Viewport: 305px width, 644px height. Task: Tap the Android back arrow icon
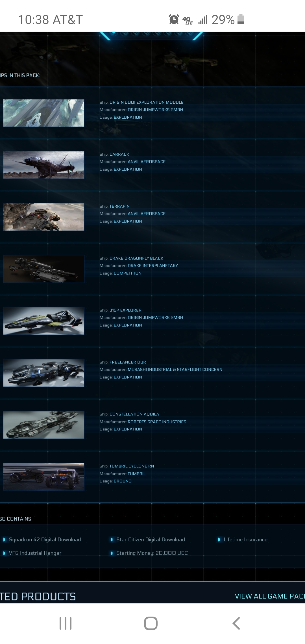coord(236,623)
